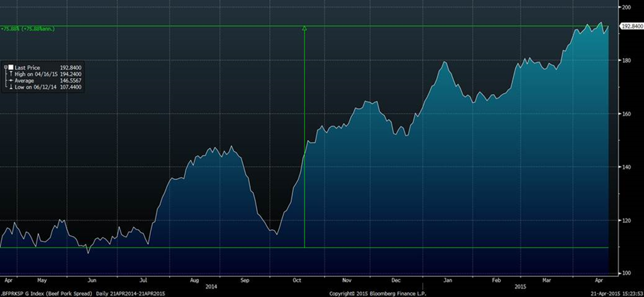Click the +75.88% annotation label
The height and width of the screenshot is (297, 644).
pyautogui.click(x=26, y=28)
